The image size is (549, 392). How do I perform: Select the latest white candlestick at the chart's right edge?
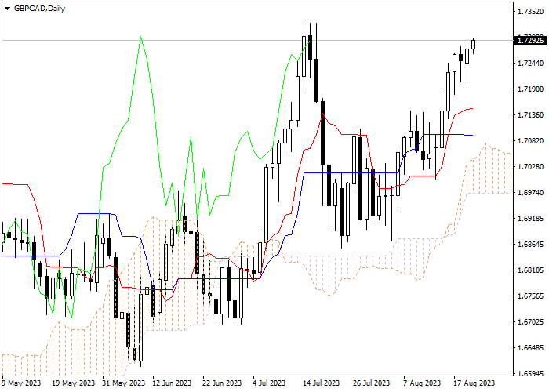point(474,45)
